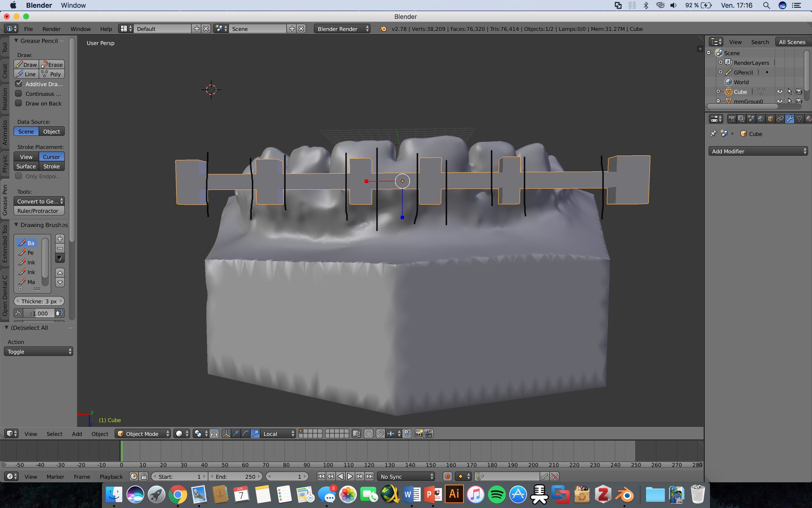Open Convert to Geometry dropdown
The width and height of the screenshot is (812, 508).
coord(39,201)
